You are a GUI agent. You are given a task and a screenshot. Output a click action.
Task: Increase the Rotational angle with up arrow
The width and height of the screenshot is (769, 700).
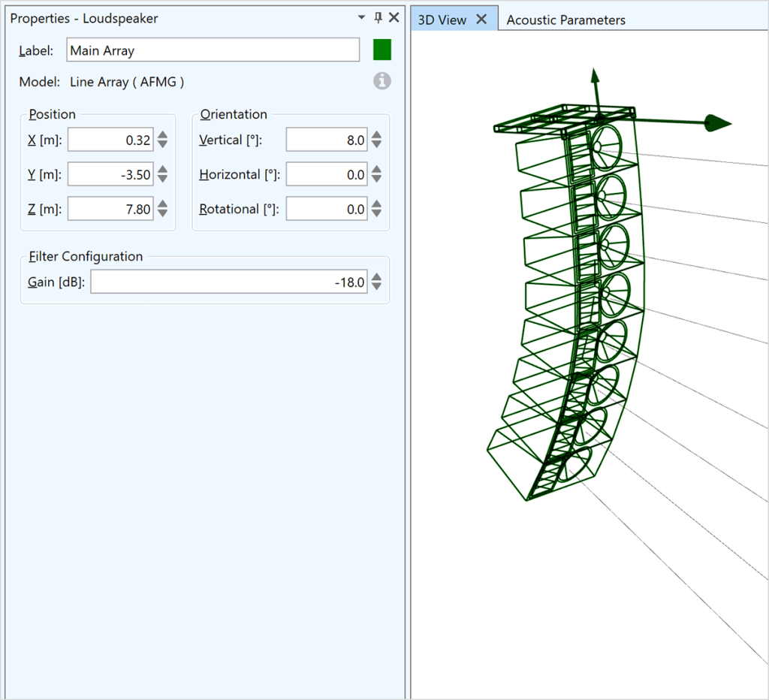pos(376,205)
